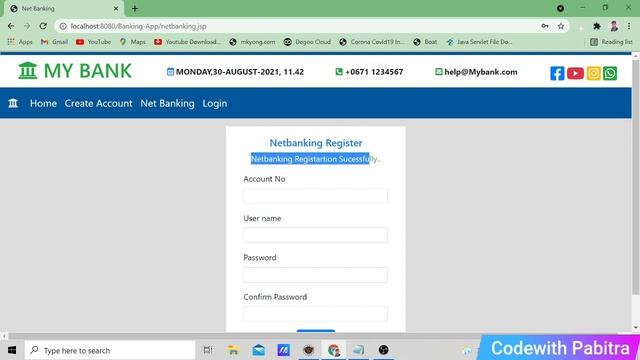The image size is (640, 360).
Task: Open the Mail app on the taskbar
Action: [x=258, y=350]
